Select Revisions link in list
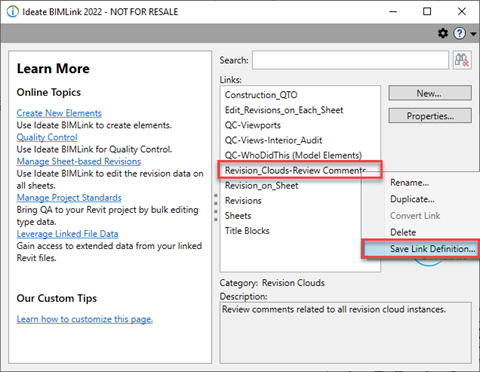480x372 pixels. point(243,201)
